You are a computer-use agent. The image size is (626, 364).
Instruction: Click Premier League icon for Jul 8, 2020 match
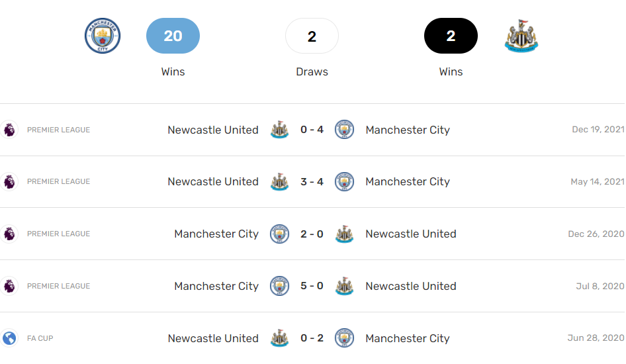tap(9, 287)
